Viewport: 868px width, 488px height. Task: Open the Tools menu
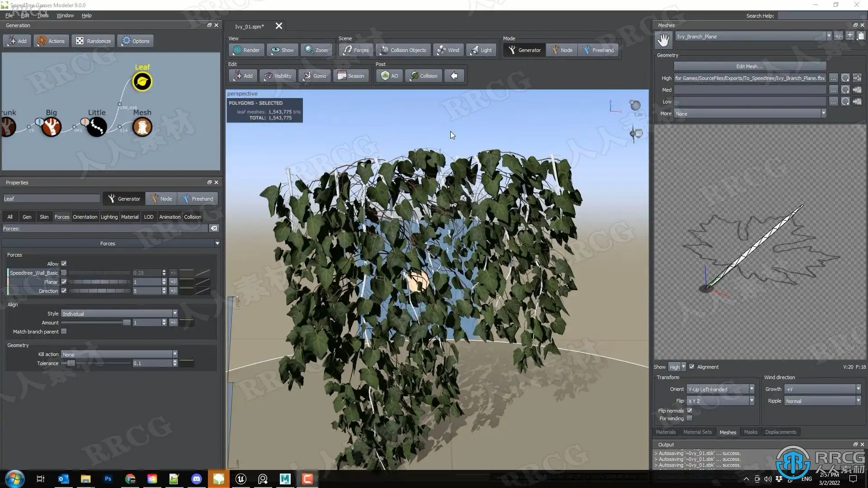point(43,15)
